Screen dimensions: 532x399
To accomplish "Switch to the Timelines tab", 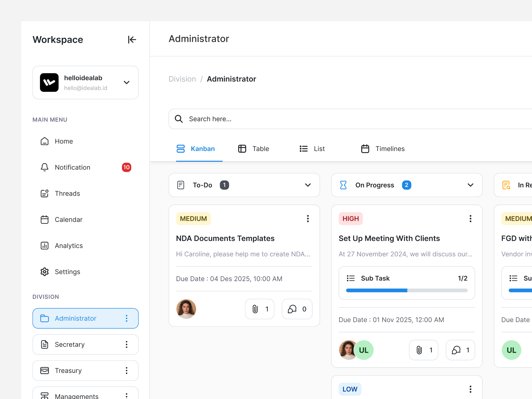I will pos(383,149).
